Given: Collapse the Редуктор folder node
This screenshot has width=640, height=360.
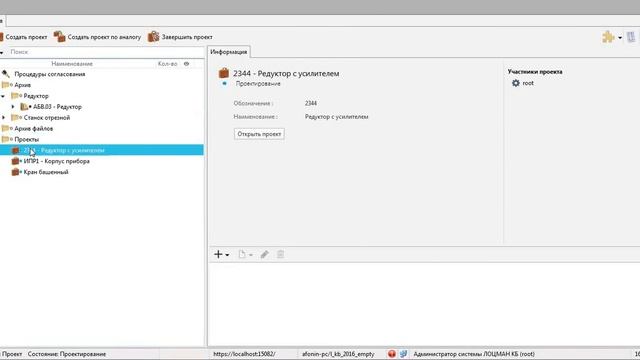Looking at the screenshot, I should point(3,96).
